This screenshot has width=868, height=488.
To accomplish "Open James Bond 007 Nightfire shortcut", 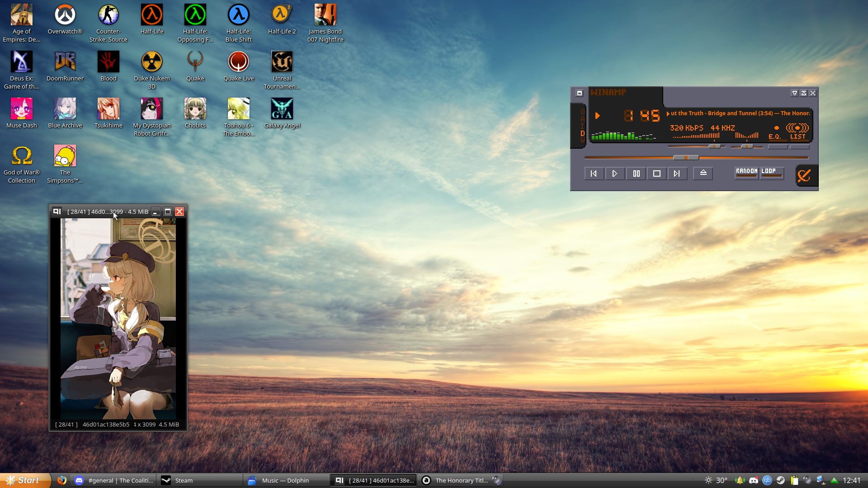I will coord(325,23).
